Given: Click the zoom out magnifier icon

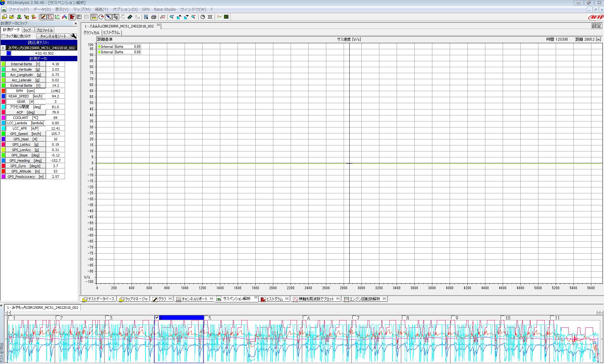Looking at the screenshot, I should (x=193, y=17).
